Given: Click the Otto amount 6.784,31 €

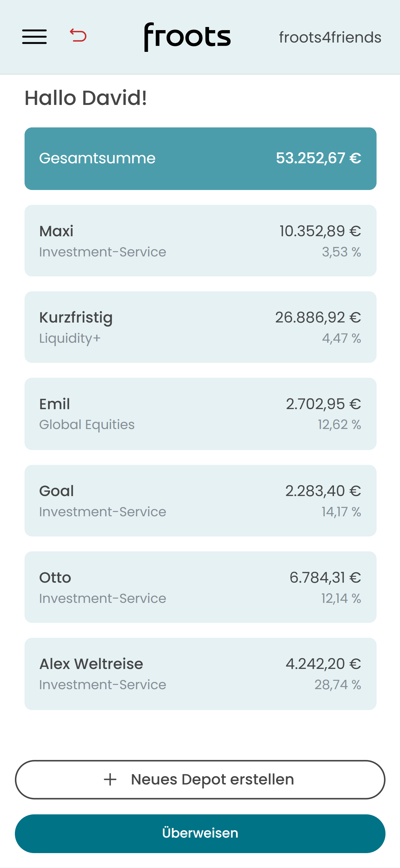Looking at the screenshot, I should point(325,577).
